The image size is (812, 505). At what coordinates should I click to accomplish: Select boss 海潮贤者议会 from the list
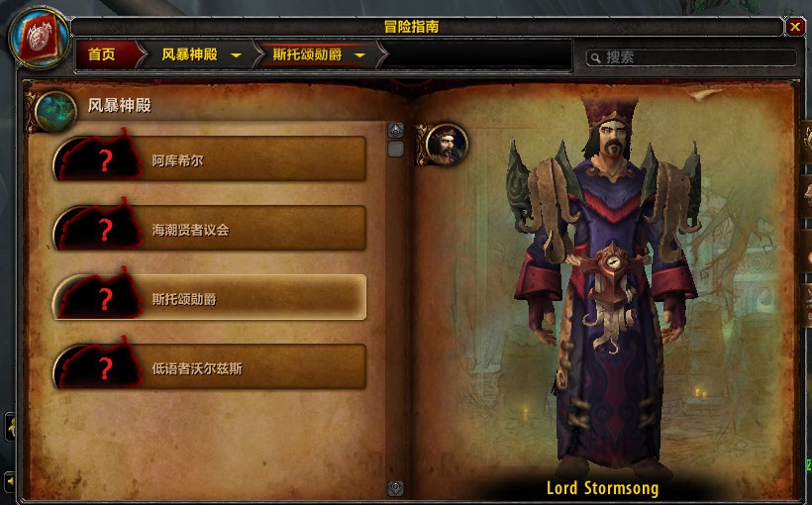point(210,229)
